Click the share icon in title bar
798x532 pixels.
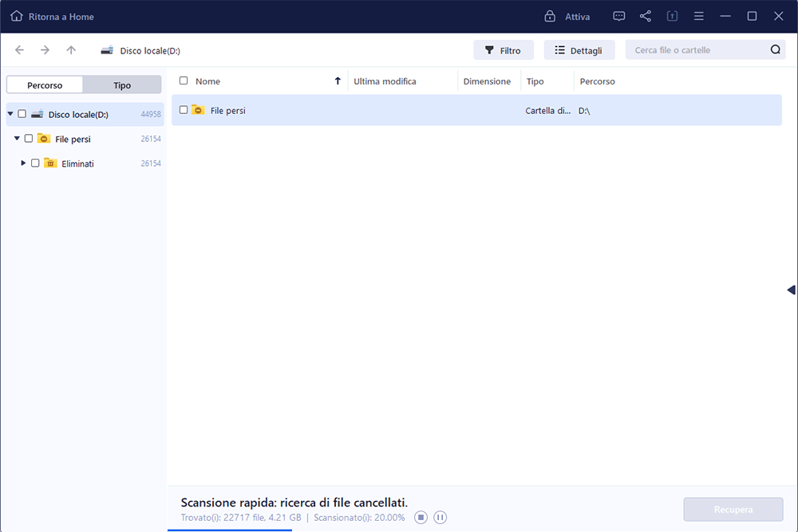coord(646,16)
